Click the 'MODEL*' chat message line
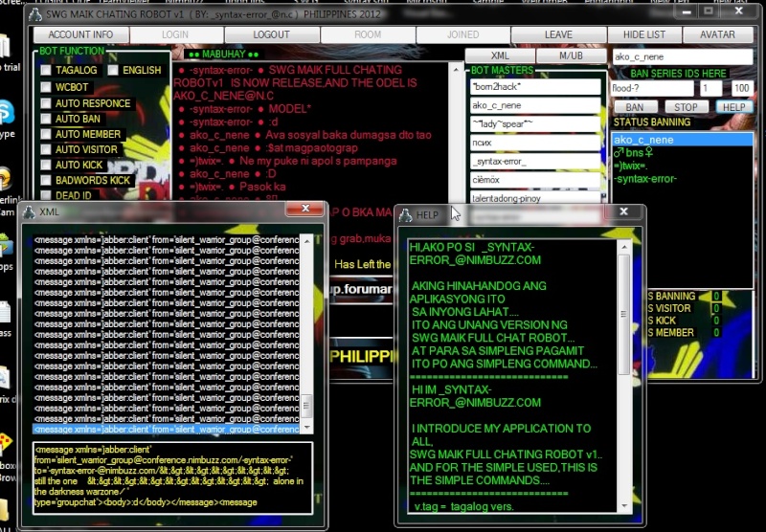The height and width of the screenshot is (532, 766). coord(245,109)
